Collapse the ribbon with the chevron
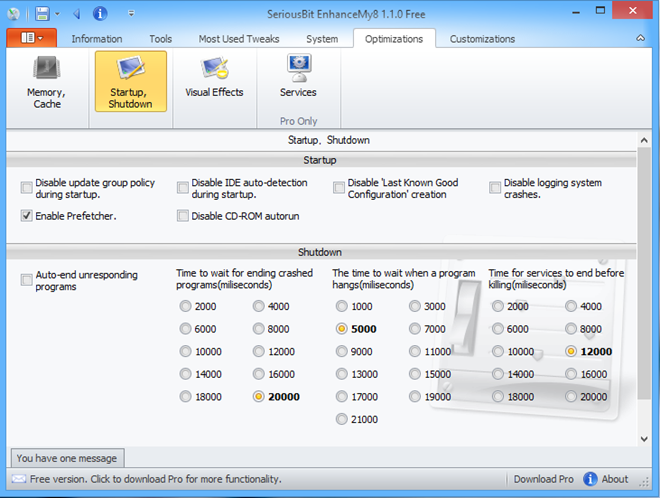This screenshot has height=498, width=660. [640, 38]
